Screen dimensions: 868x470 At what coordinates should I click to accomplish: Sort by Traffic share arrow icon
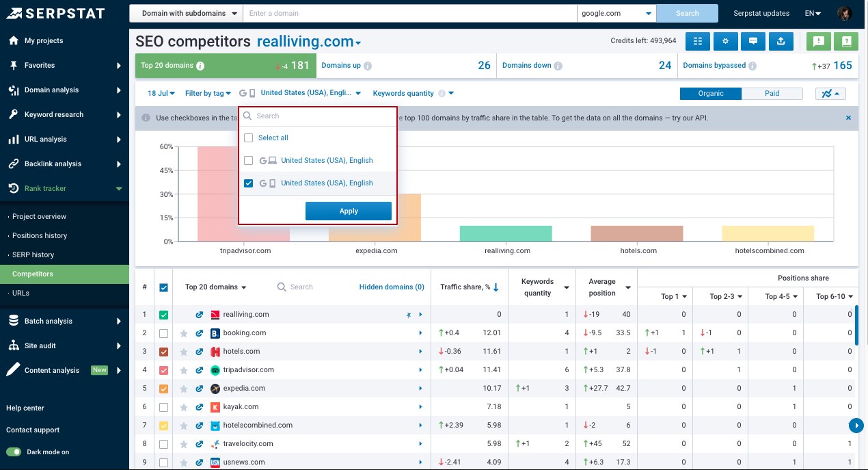tap(496, 287)
